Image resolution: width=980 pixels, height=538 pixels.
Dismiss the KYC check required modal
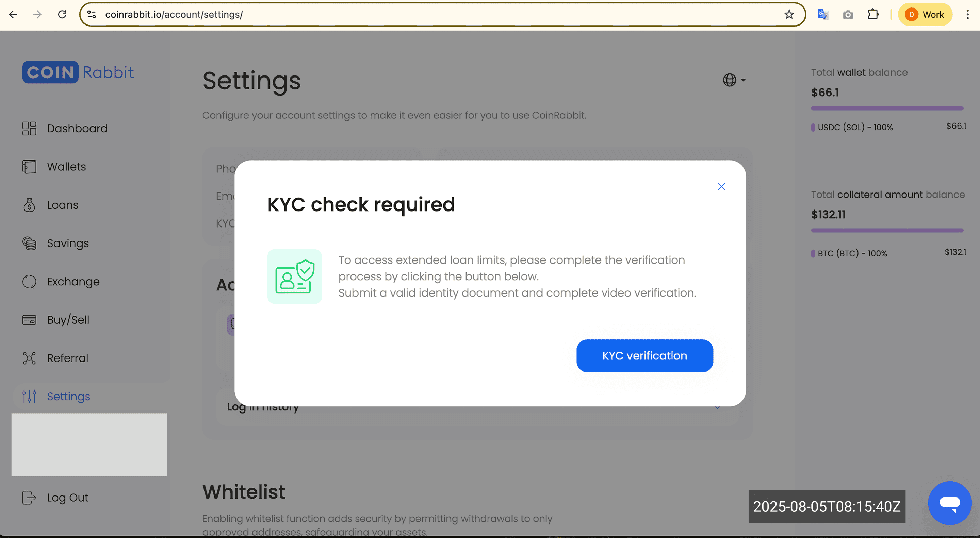(721, 187)
